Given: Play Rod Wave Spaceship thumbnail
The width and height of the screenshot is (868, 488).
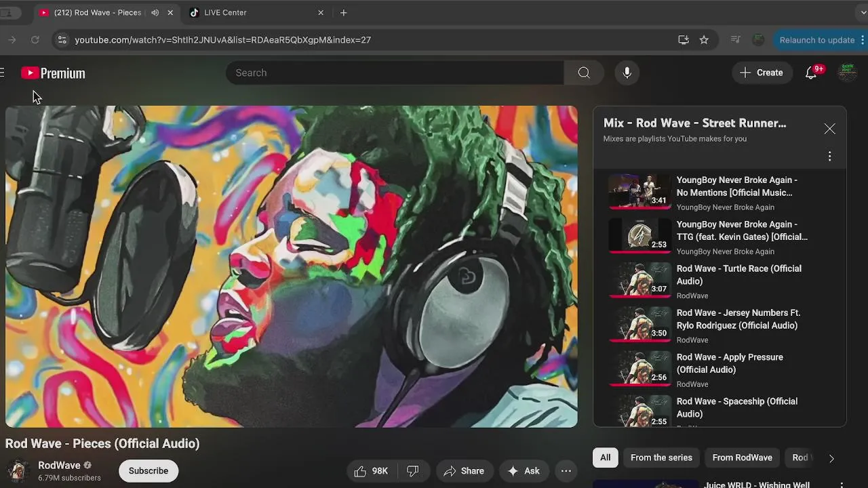Looking at the screenshot, I should (639, 411).
